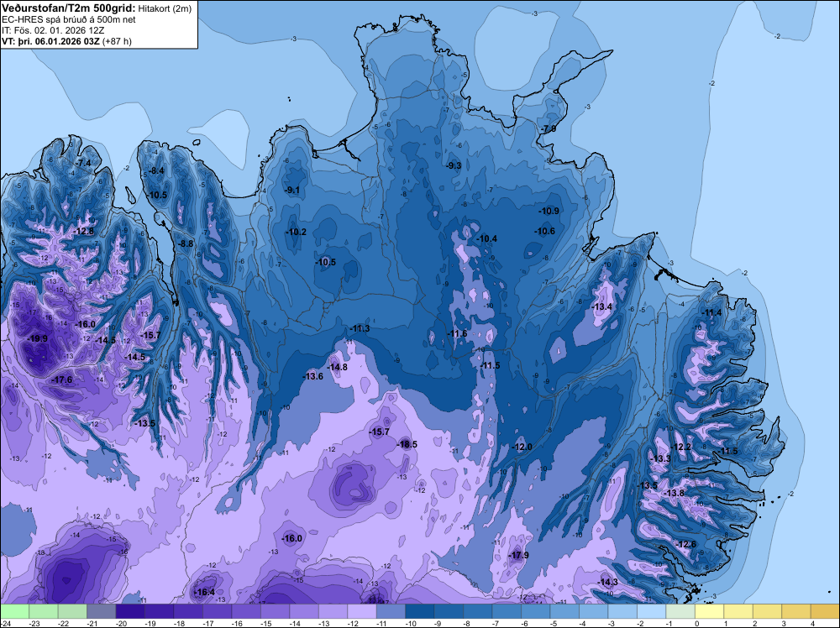Image resolution: width=840 pixels, height=628 pixels.
Task: Click the -8.8 temperature label
Action: (186, 243)
